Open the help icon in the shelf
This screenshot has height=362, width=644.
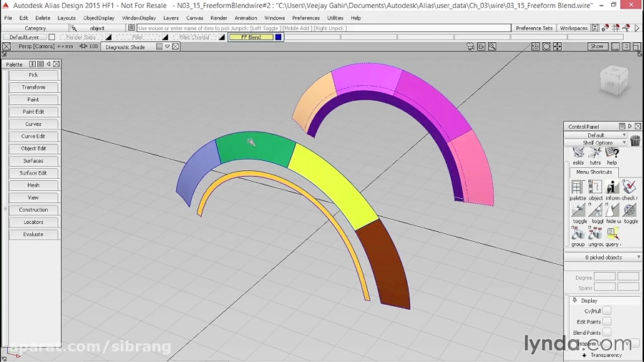point(612,153)
